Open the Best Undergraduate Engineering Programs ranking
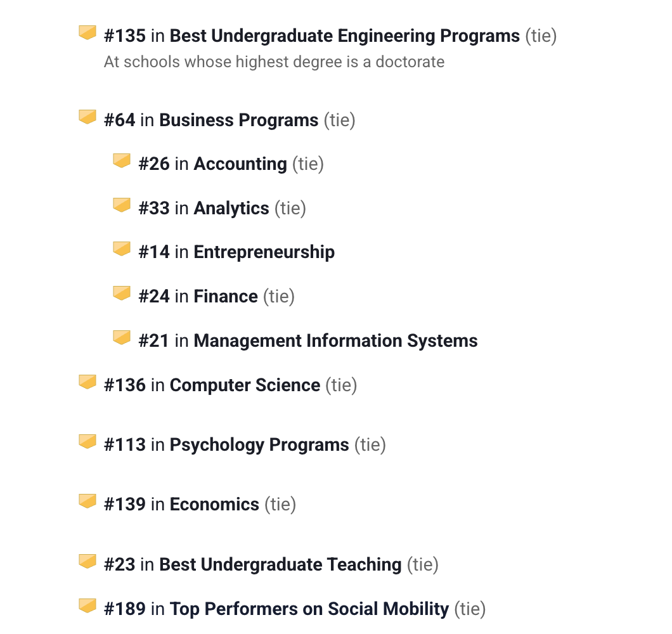Screen dimensions: 672x634 (345, 36)
